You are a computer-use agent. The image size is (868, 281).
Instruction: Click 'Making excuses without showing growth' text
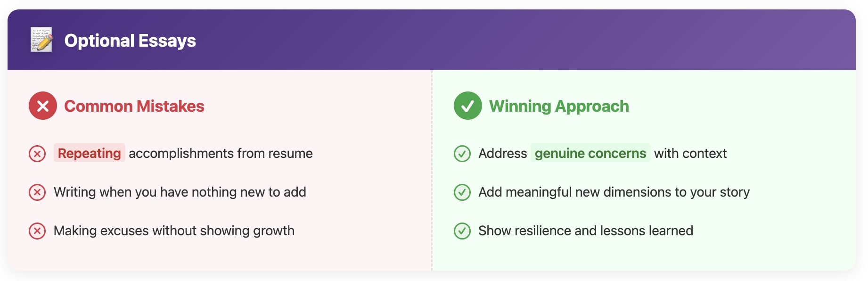coord(174,231)
